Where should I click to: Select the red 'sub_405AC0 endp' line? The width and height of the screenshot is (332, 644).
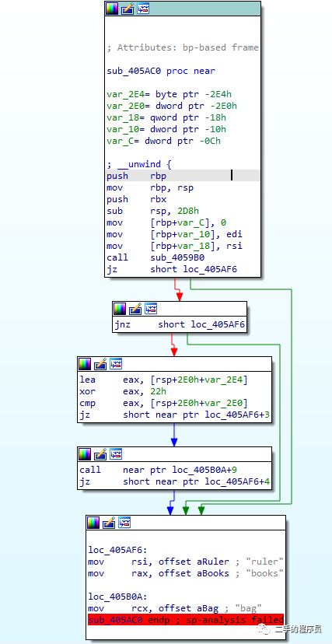pyautogui.click(x=186, y=620)
